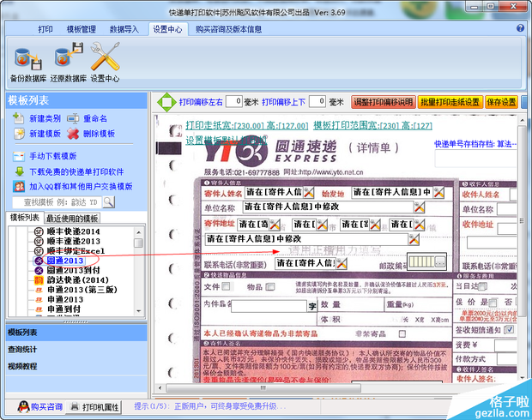Check the 当日达 checkbox

(482, 286)
